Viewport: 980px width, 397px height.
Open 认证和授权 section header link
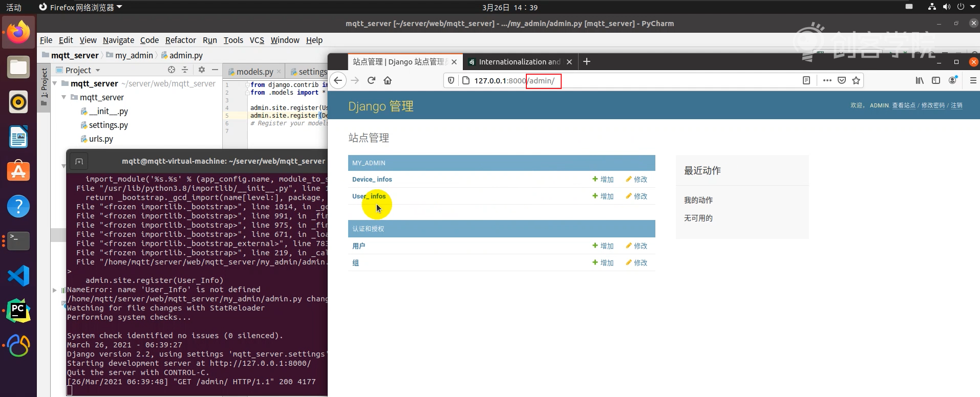(x=368, y=229)
